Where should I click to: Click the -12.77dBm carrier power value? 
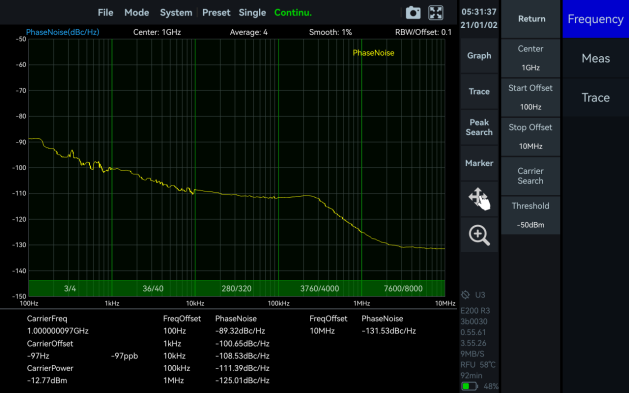pyautogui.click(x=47, y=380)
